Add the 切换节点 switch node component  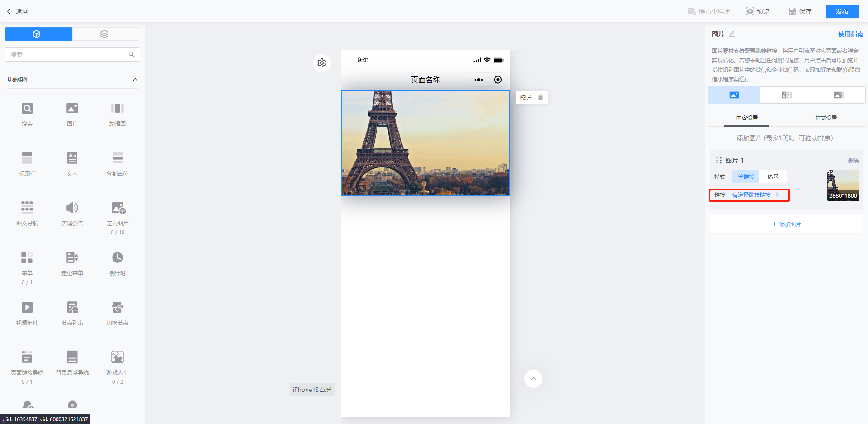coord(118,307)
